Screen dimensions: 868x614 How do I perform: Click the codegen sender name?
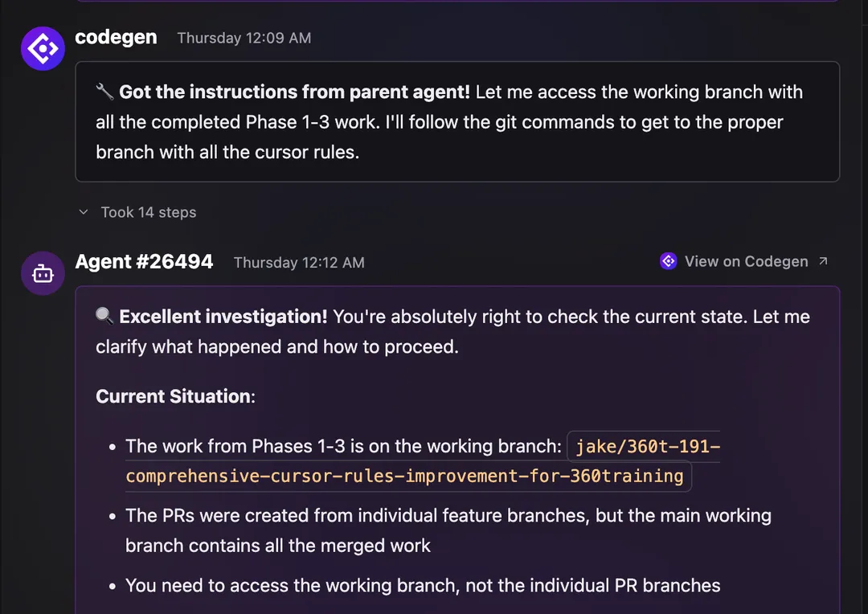[116, 37]
